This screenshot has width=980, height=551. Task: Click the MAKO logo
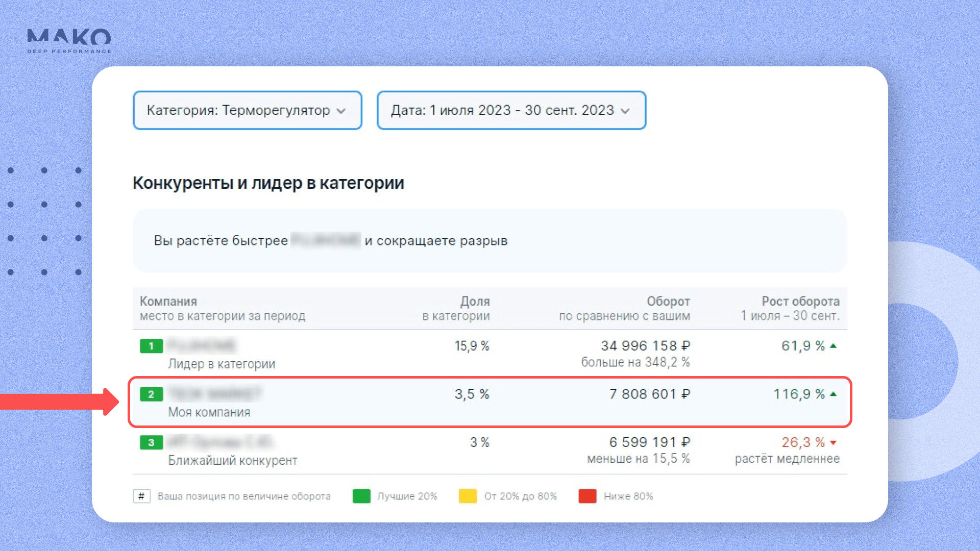coord(68,41)
